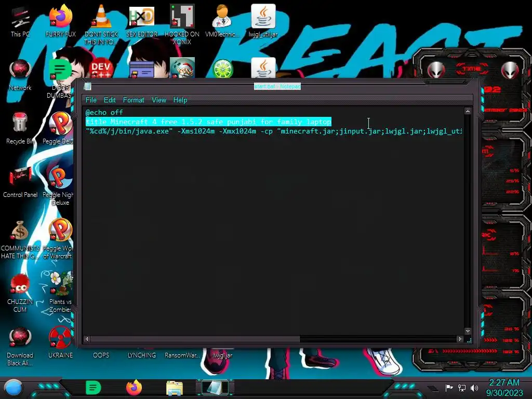This screenshot has height=399, width=532.
Task: Select the Plants vs Zombies desktop icon
Action: 60,293
